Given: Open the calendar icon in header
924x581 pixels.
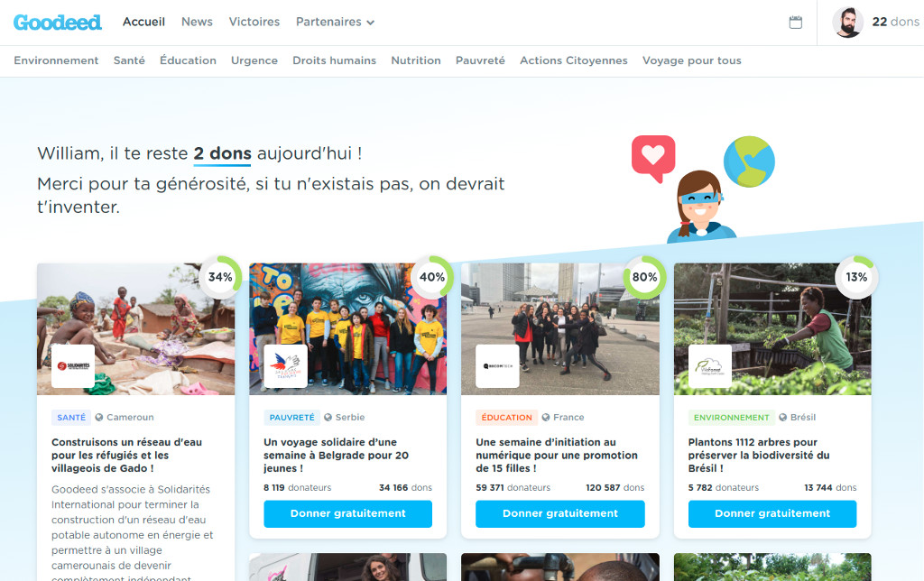Looking at the screenshot, I should tap(796, 23).
